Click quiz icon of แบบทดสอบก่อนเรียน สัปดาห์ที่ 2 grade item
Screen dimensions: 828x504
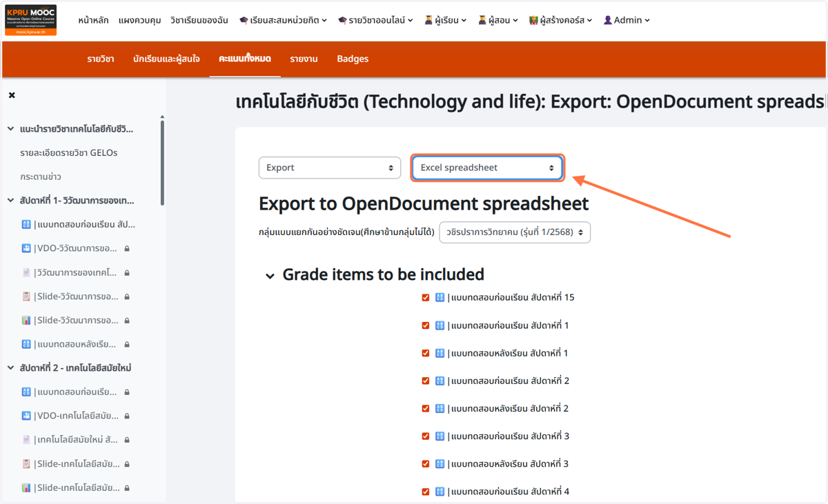[x=440, y=381]
